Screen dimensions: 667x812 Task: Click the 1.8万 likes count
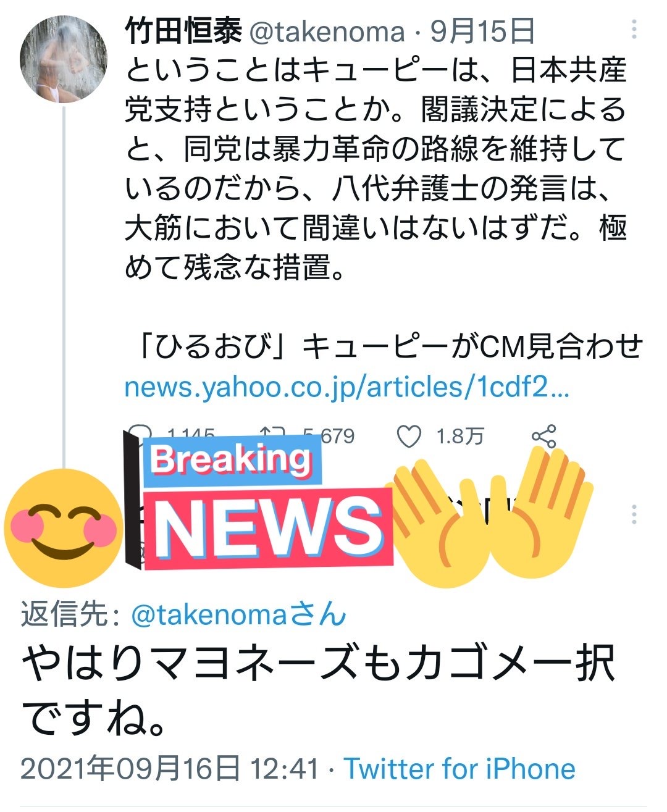pos(460,437)
